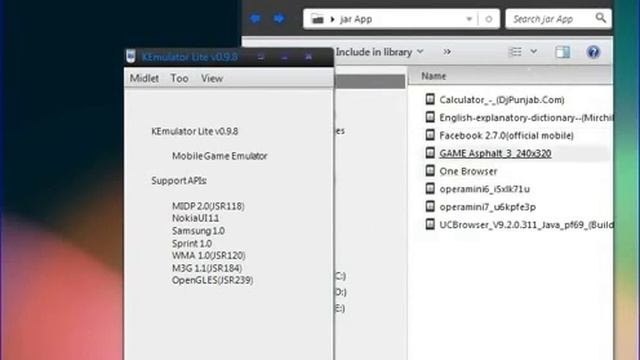Click the operamini7 jar file icon

(x=430, y=206)
